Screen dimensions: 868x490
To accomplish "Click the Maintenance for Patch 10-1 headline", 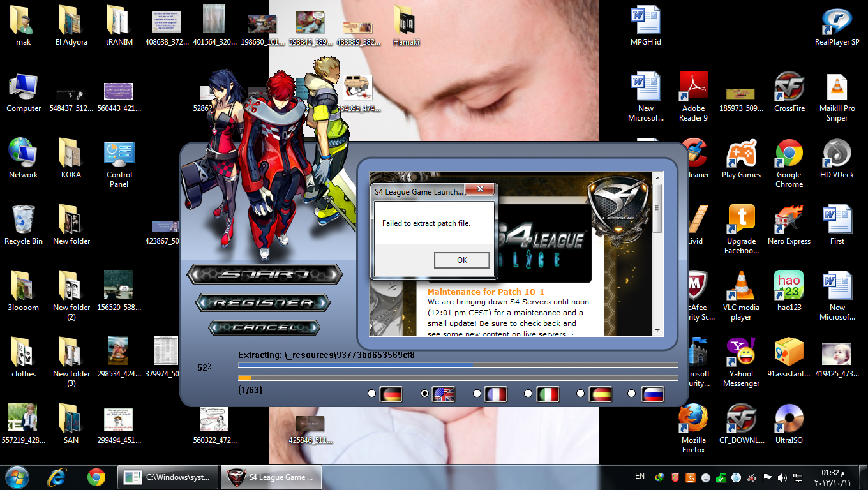I will point(486,292).
